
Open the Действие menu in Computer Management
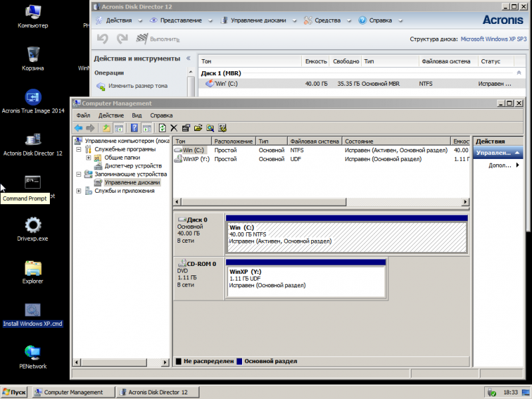111,115
